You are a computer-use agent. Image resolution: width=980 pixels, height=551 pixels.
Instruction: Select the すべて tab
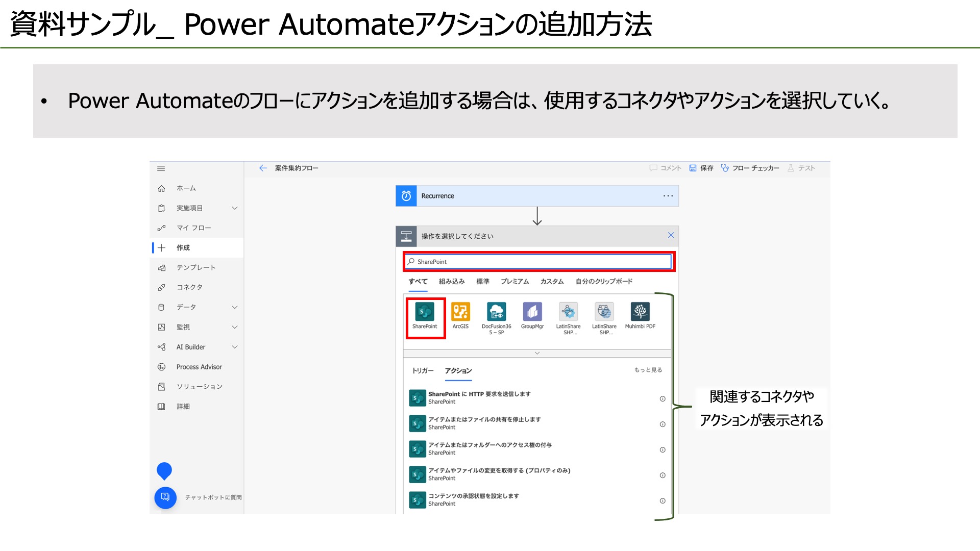tap(418, 282)
